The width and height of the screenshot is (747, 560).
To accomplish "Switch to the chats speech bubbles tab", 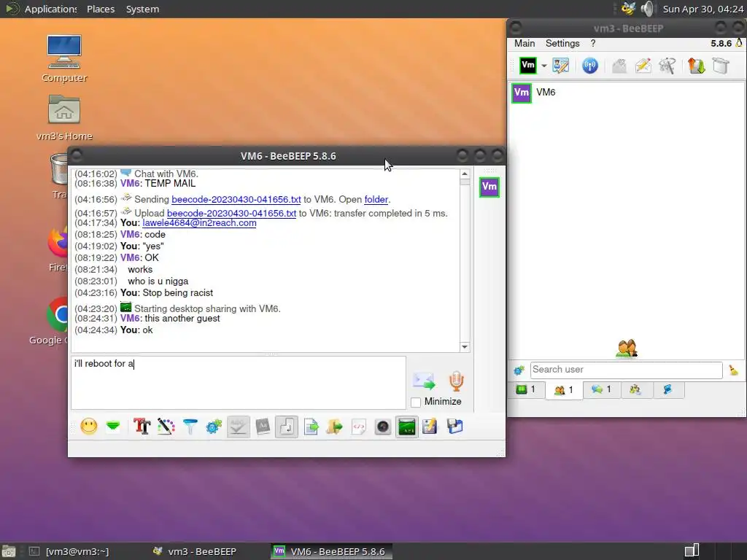I will (601, 389).
